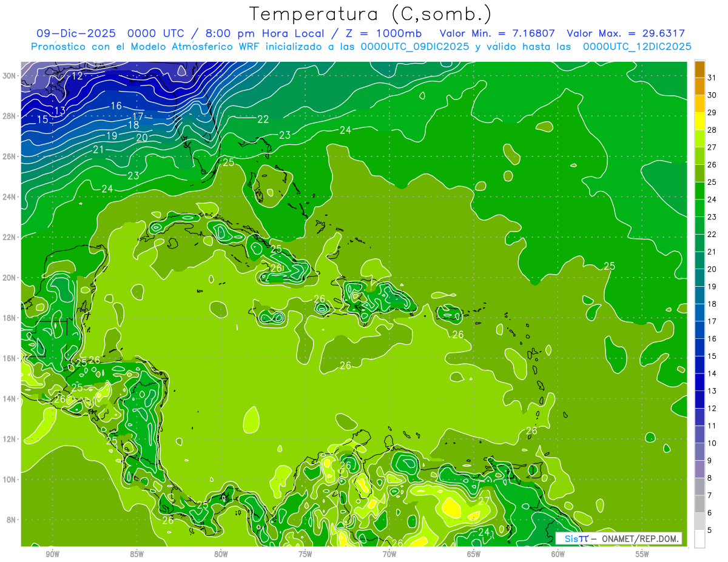Click the '18' contour label on the map

tap(133, 125)
